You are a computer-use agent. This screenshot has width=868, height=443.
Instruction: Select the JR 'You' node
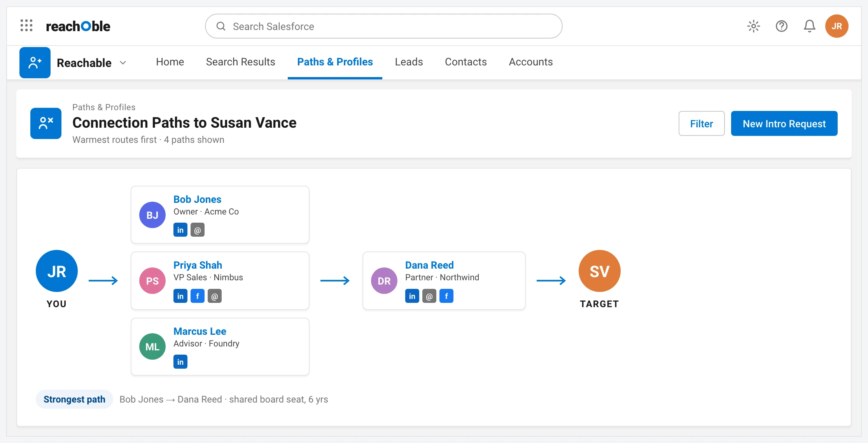(x=57, y=271)
